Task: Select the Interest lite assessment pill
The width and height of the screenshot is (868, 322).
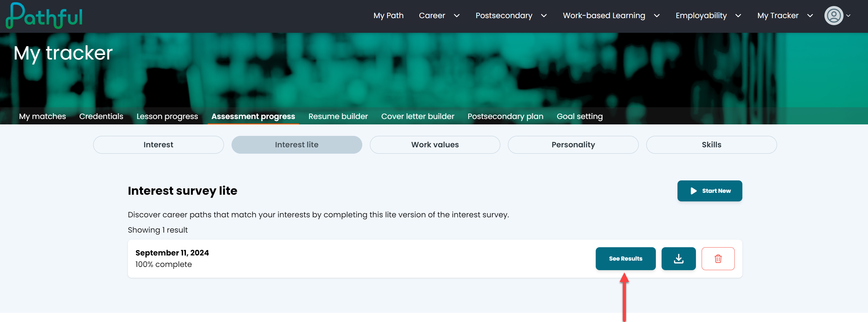Action: pos(296,145)
